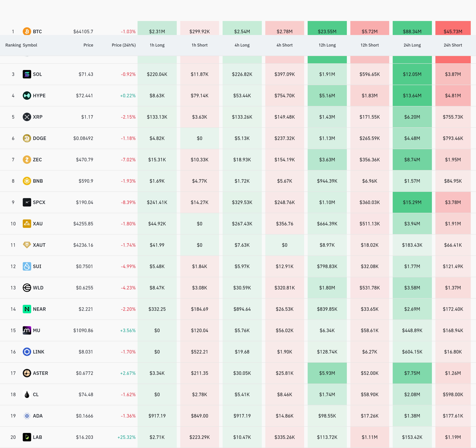Sort by Price (24h%) column header
The width and height of the screenshot is (476, 448).
coord(124,45)
